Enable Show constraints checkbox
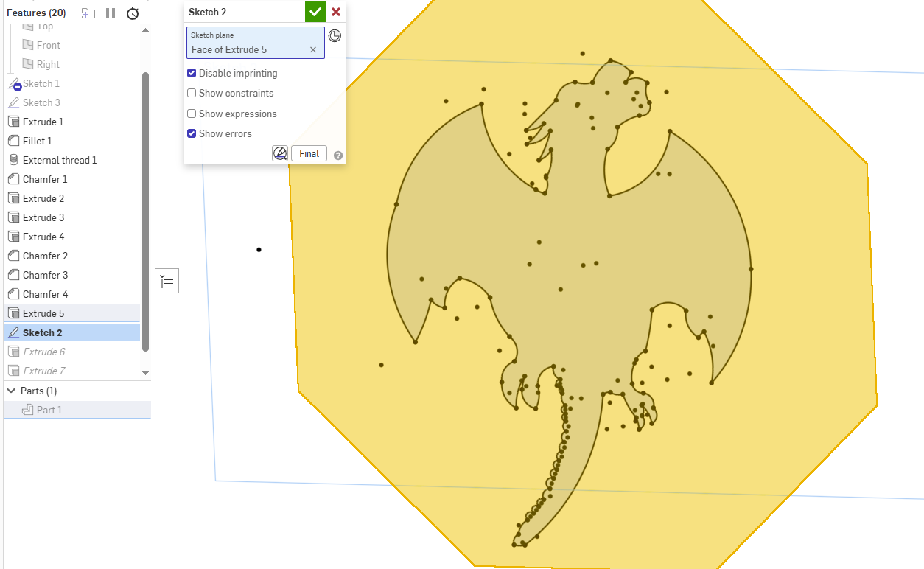The height and width of the screenshot is (569, 924). 192,94
